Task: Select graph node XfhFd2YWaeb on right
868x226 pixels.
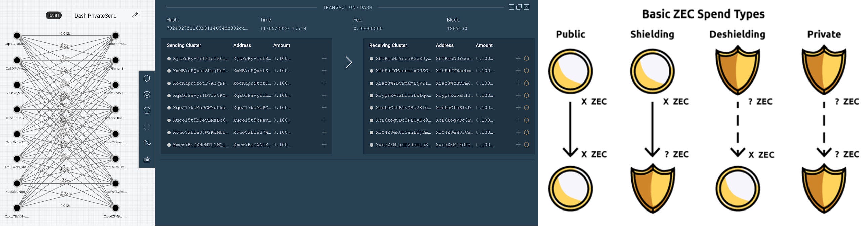Action: click(x=115, y=134)
